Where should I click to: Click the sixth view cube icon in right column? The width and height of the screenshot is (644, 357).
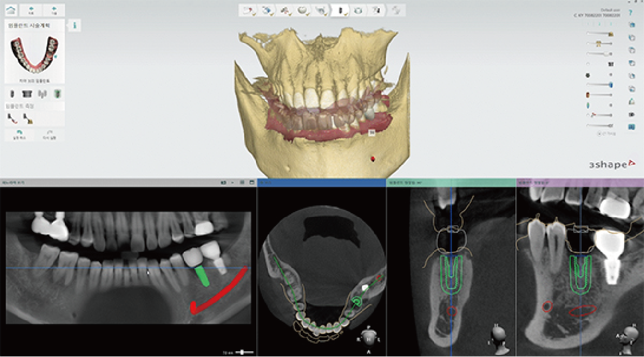click(x=632, y=89)
